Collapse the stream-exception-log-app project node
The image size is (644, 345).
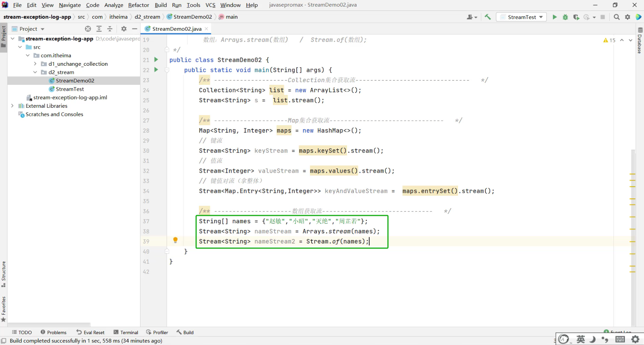pyautogui.click(x=13, y=39)
